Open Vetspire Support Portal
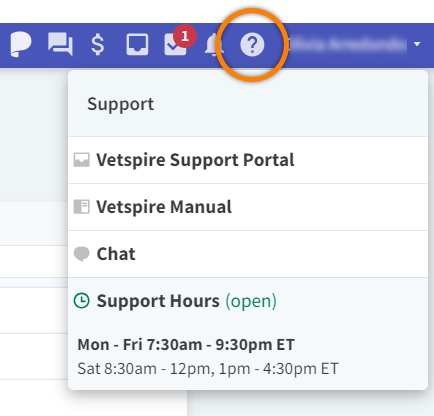This screenshot has height=416, width=434. (x=248, y=160)
